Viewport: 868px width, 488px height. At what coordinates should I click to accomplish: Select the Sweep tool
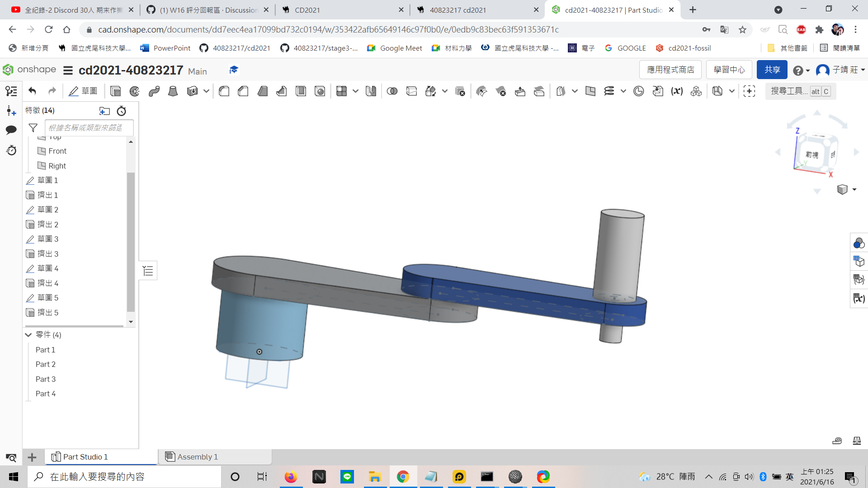(x=154, y=91)
